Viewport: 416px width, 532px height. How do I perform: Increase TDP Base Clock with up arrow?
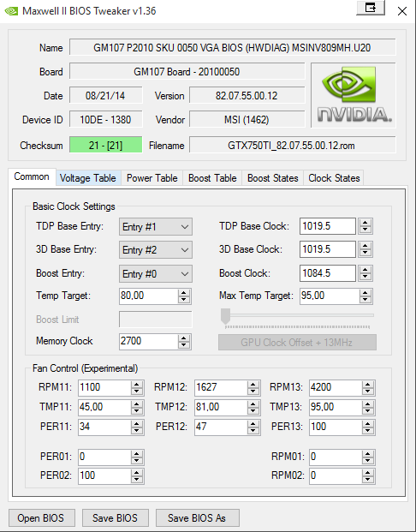click(365, 223)
